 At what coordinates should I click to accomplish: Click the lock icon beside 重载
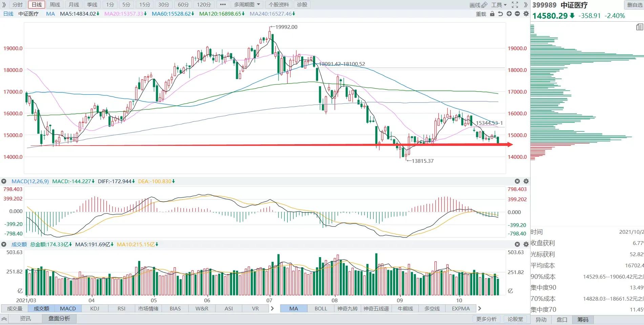click(x=492, y=14)
